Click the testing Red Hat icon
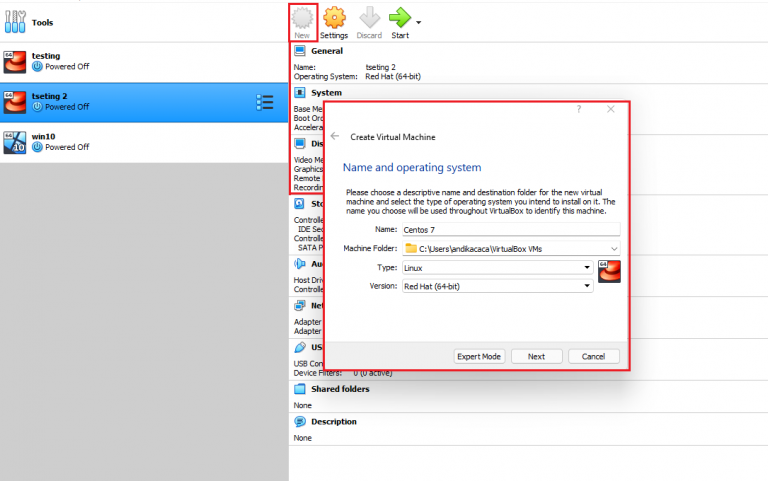 (x=15, y=62)
